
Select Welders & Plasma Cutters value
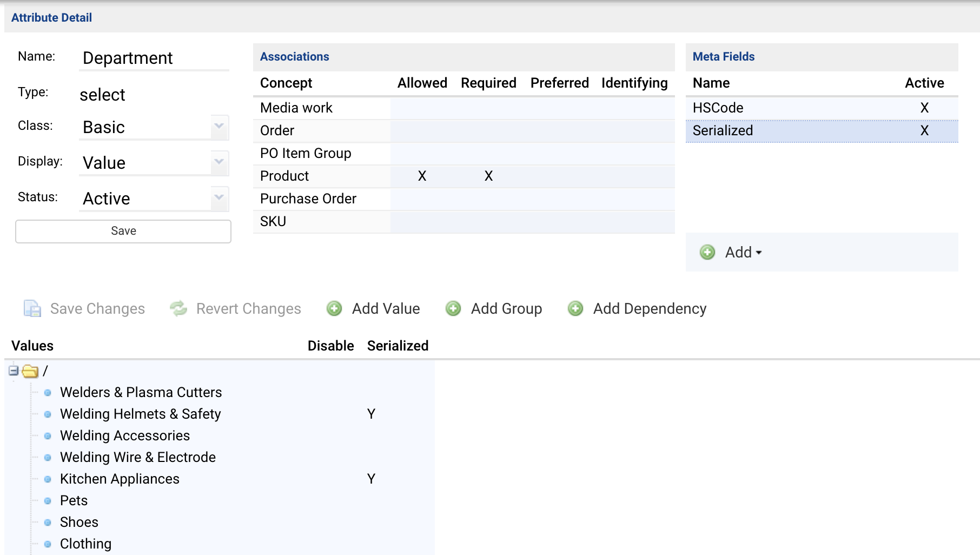[x=141, y=392]
